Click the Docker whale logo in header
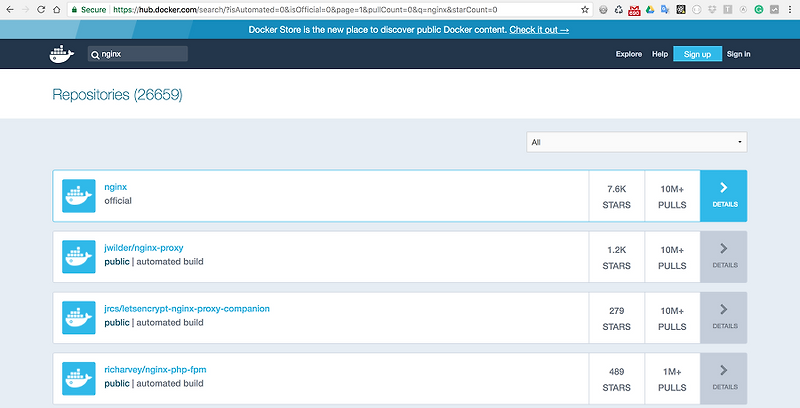The height and width of the screenshot is (408, 800). (x=61, y=54)
